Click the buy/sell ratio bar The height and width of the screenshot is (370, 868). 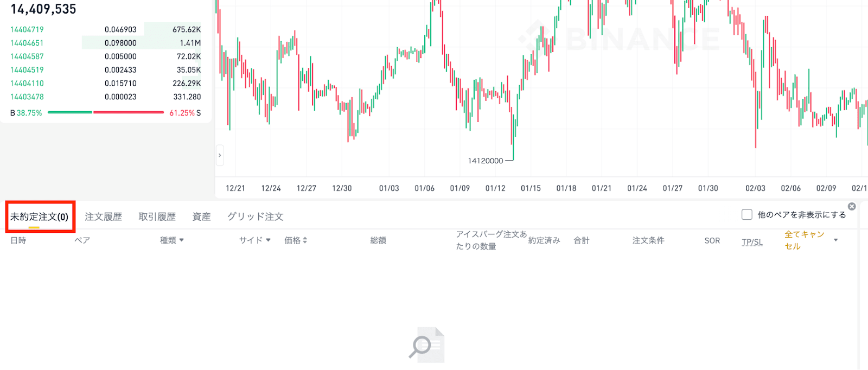point(106,112)
